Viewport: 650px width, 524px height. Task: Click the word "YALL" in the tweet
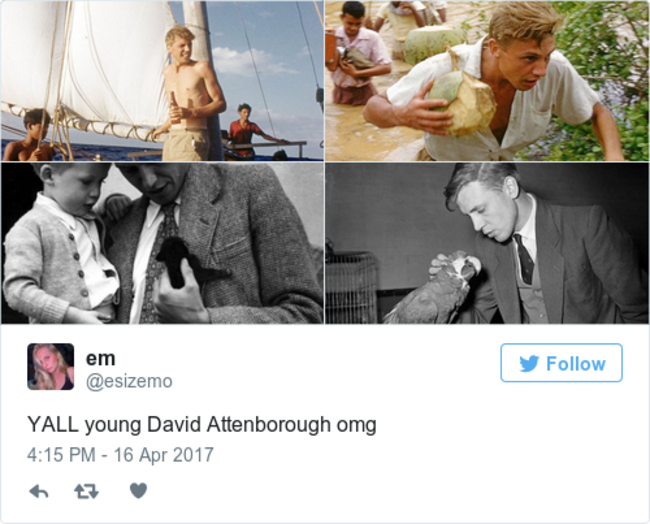(x=53, y=425)
